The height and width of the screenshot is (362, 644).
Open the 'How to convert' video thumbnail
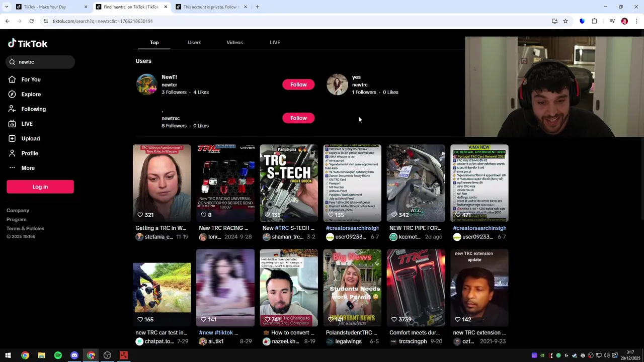289,288
